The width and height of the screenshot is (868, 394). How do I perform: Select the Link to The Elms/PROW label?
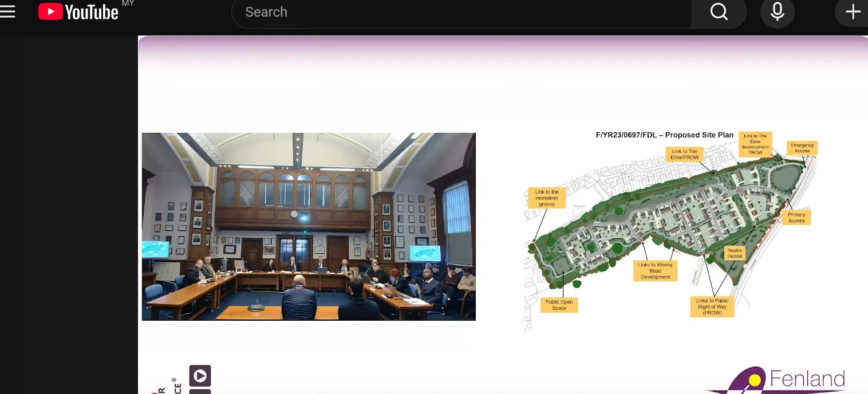point(684,154)
